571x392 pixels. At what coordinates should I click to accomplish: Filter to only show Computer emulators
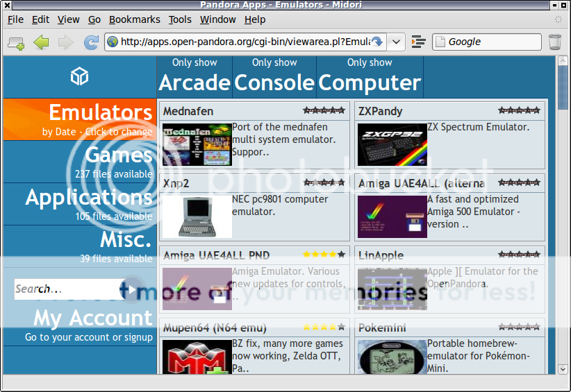pyautogui.click(x=370, y=76)
